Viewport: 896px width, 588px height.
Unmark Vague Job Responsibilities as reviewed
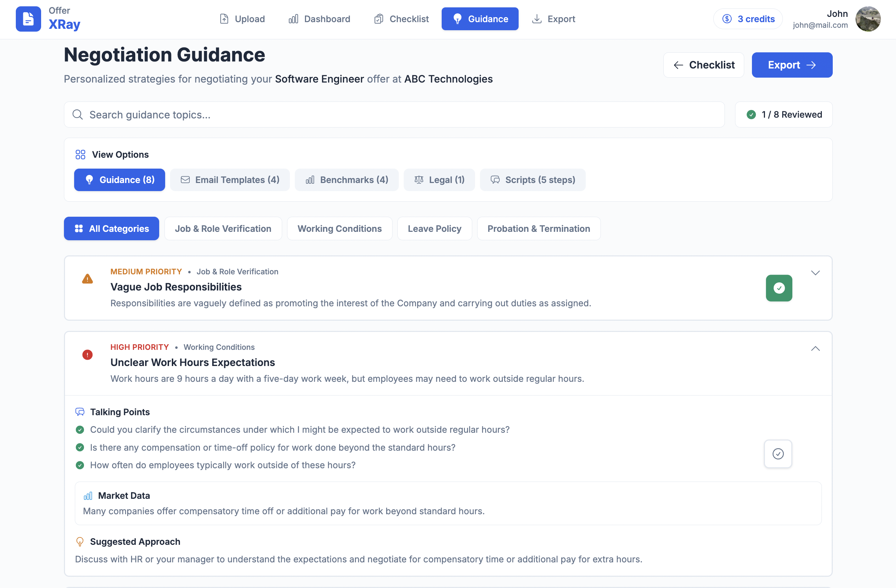pyautogui.click(x=779, y=288)
